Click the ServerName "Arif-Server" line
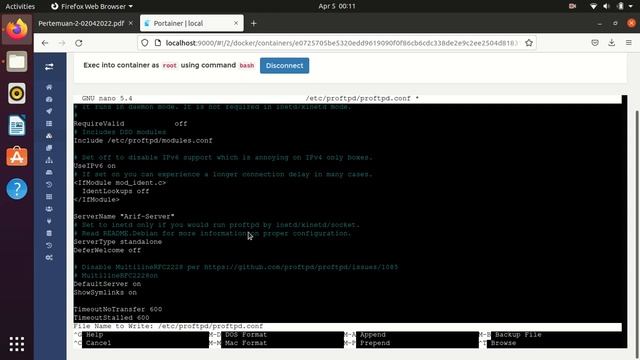This screenshot has width=640, height=360. (x=124, y=216)
